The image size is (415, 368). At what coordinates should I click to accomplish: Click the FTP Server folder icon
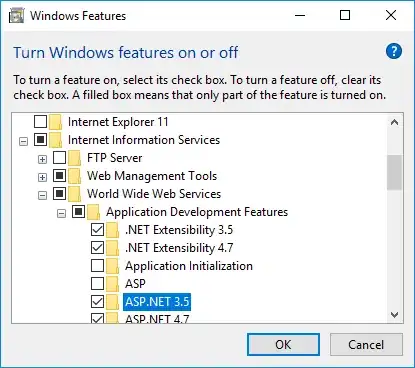point(75,158)
